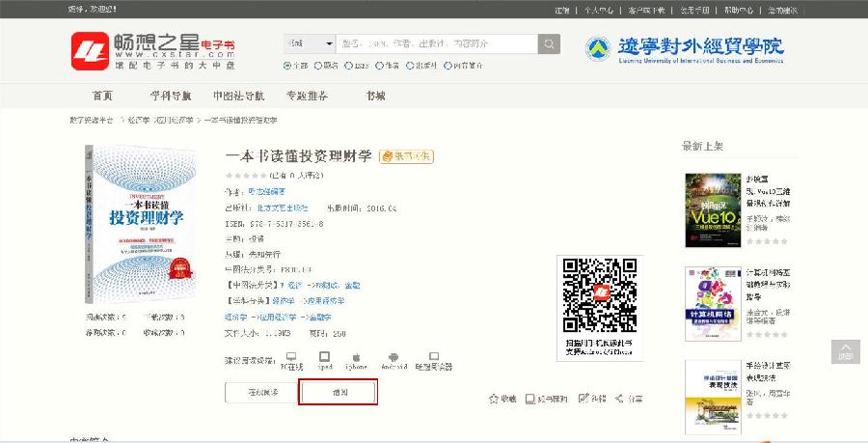
Task: Click the PC在线 monitor device icon
Action: (291, 356)
